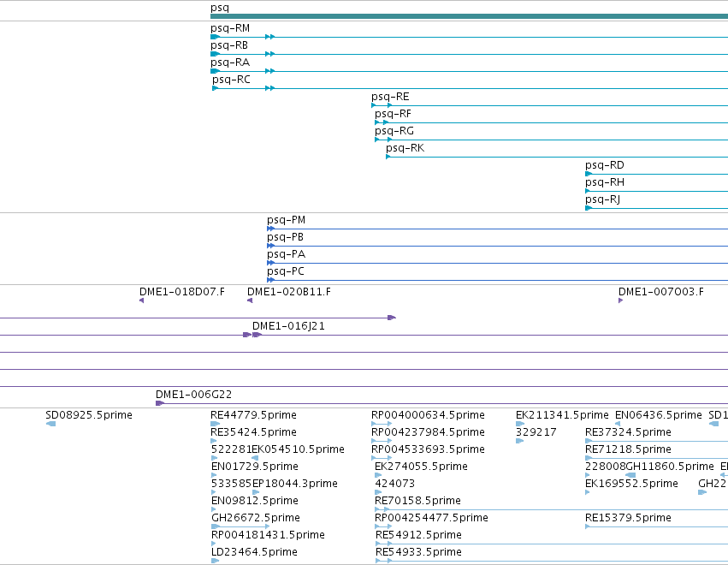
Task: Select protein psq-PA label
Action: (286, 254)
